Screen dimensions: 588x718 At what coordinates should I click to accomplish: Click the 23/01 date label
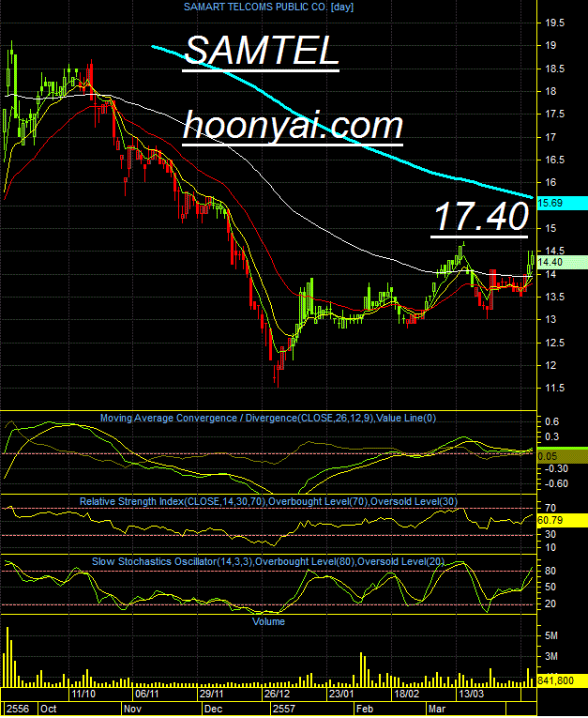(341, 694)
